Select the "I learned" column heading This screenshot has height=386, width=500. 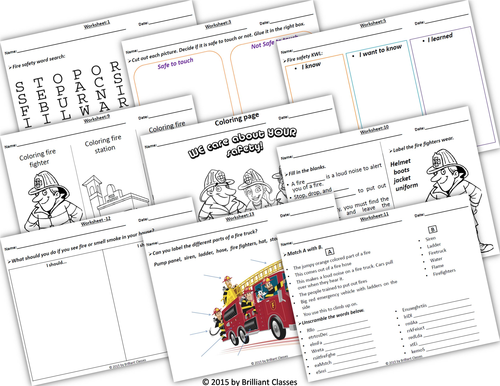click(440, 38)
